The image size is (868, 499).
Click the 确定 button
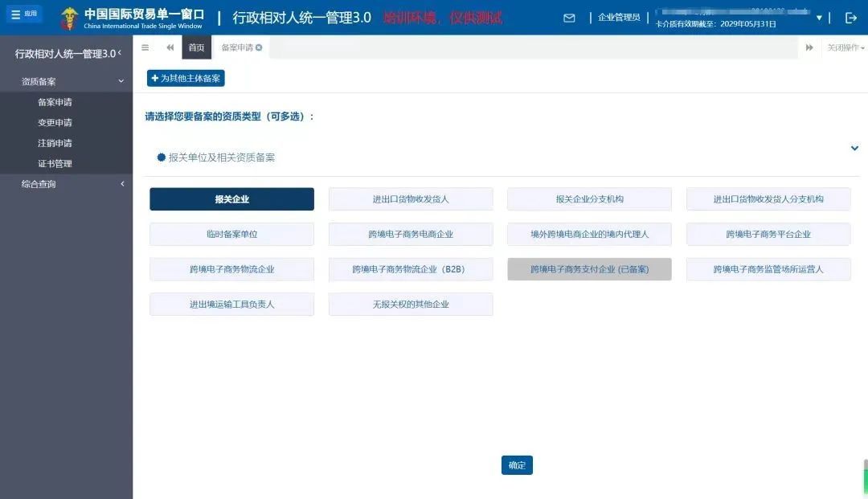[517, 465]
